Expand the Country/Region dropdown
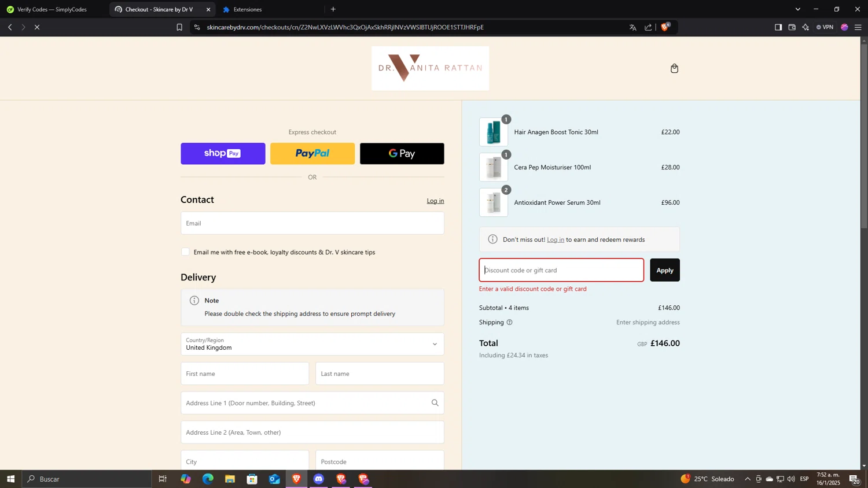Image resolution: width=868 pixels, height=488 pixels. [312, 344]
